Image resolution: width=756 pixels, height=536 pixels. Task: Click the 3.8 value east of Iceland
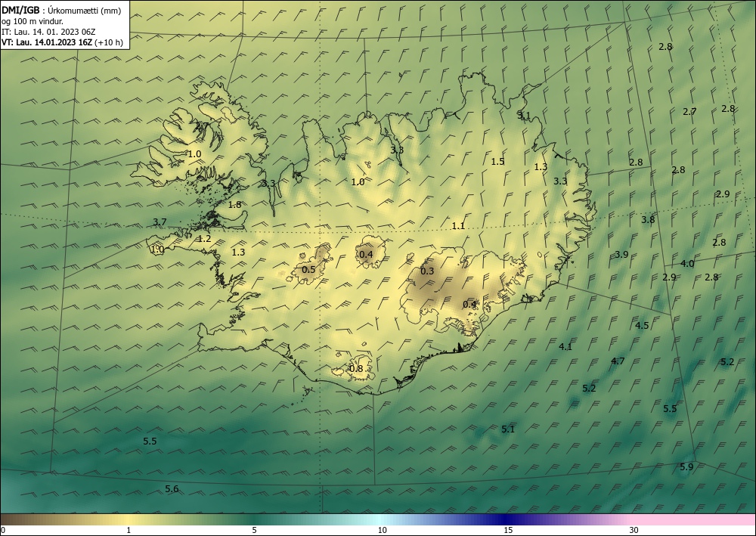[648, 219]
